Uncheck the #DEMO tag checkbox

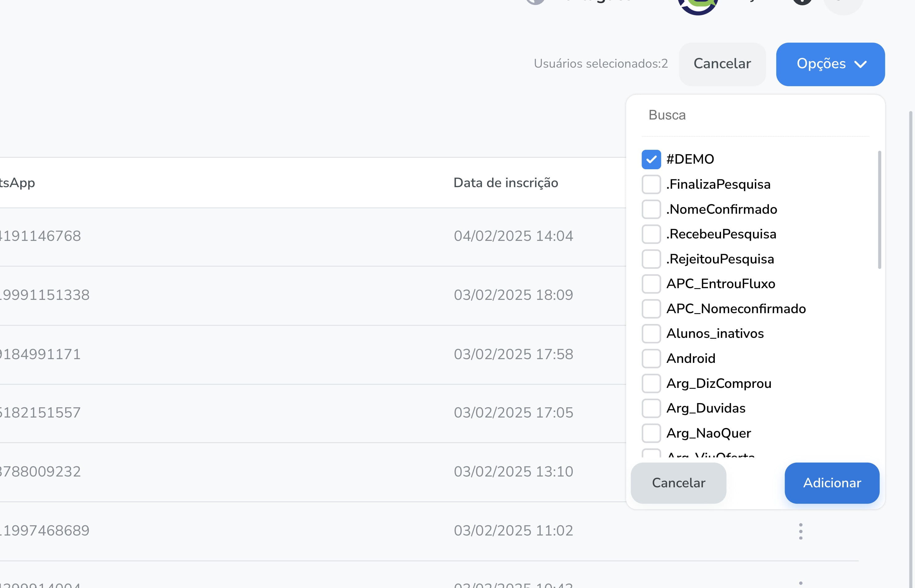coord(651,160)
